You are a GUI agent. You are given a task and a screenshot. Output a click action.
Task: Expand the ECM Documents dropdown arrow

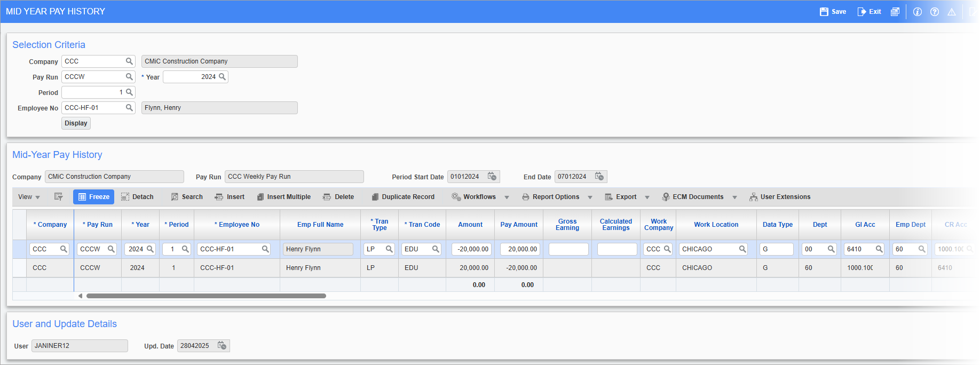(735, 197)
